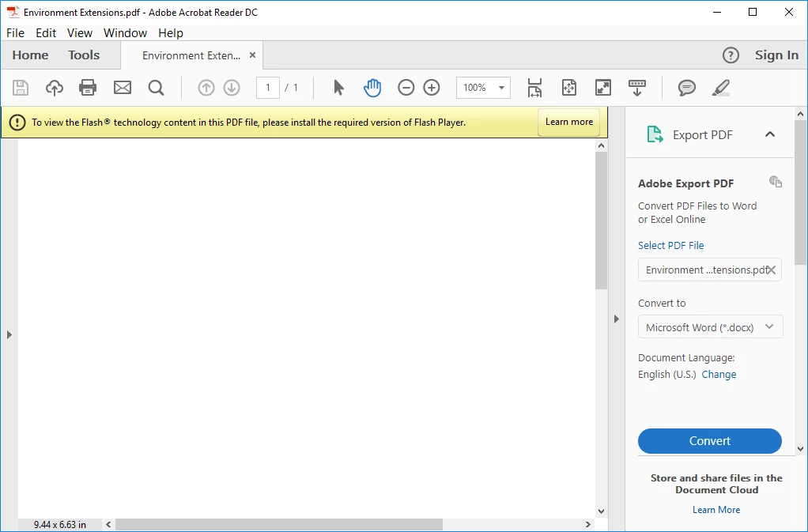
Task: Click the right panel scrollbar thumb
Action: (x=800, y=192)
